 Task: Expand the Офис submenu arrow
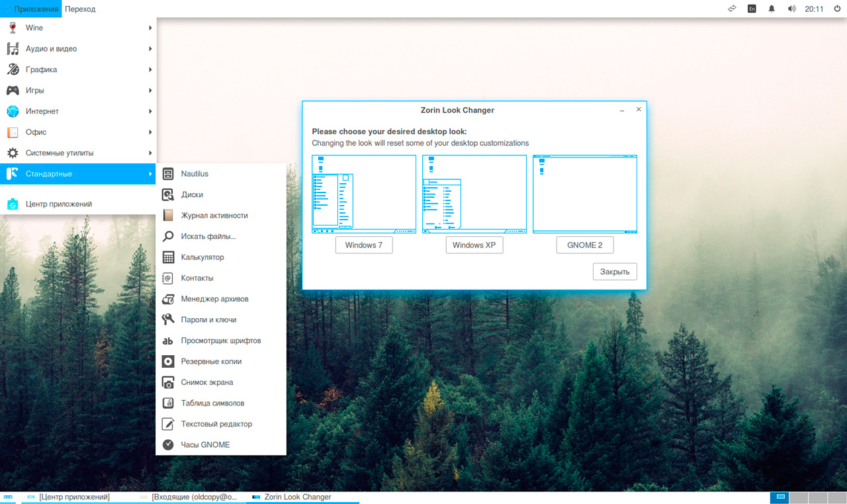pos(151,132)
